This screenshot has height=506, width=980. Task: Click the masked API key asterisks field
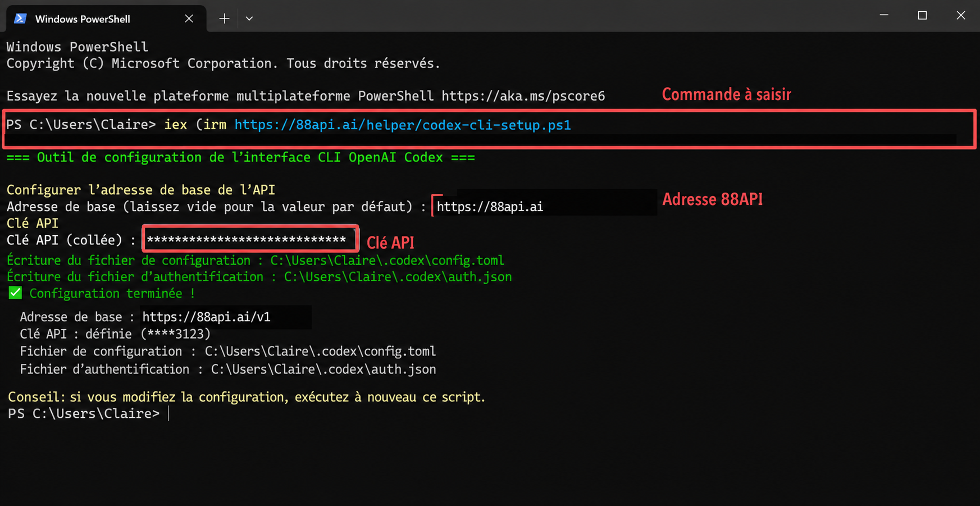pyautogui.click(x=250, y=239)
